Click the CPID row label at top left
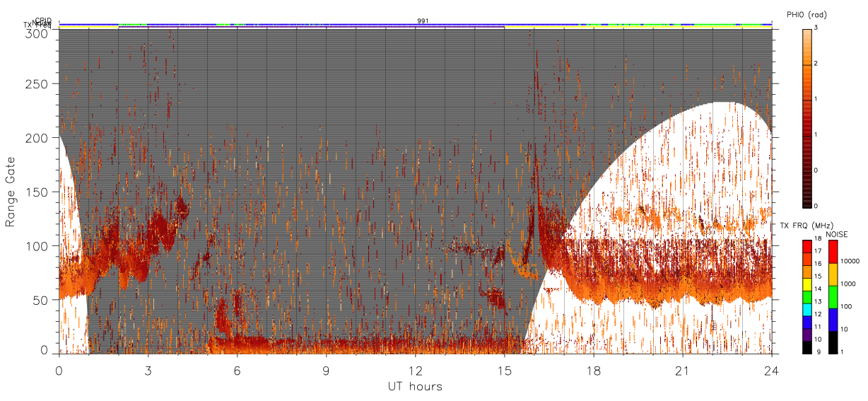The height and width of the screenshot is (401, 868). (43, 21)
